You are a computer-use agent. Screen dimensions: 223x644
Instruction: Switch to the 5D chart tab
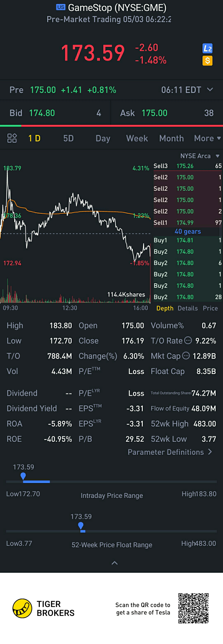click(x=68, y=138)
